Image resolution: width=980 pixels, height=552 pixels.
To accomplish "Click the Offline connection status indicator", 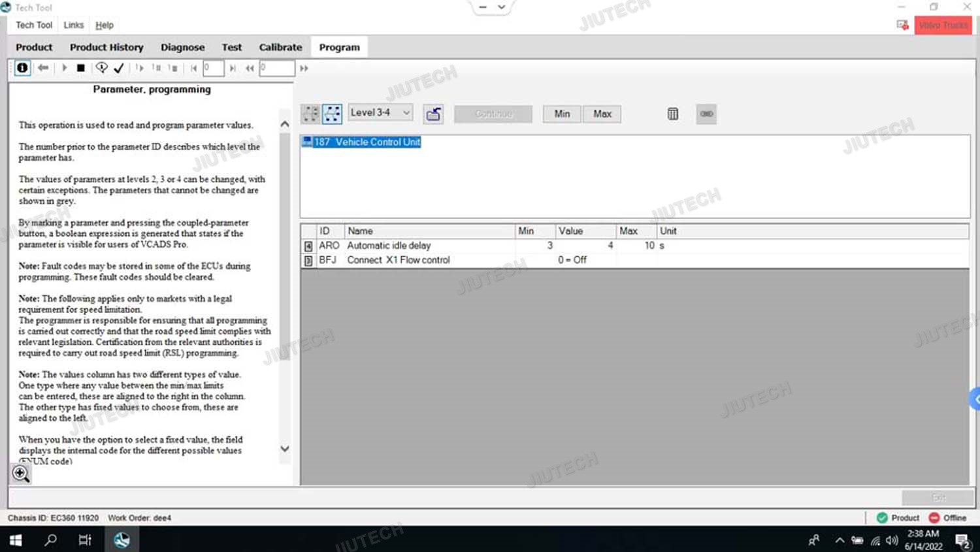I will (947, 517).
